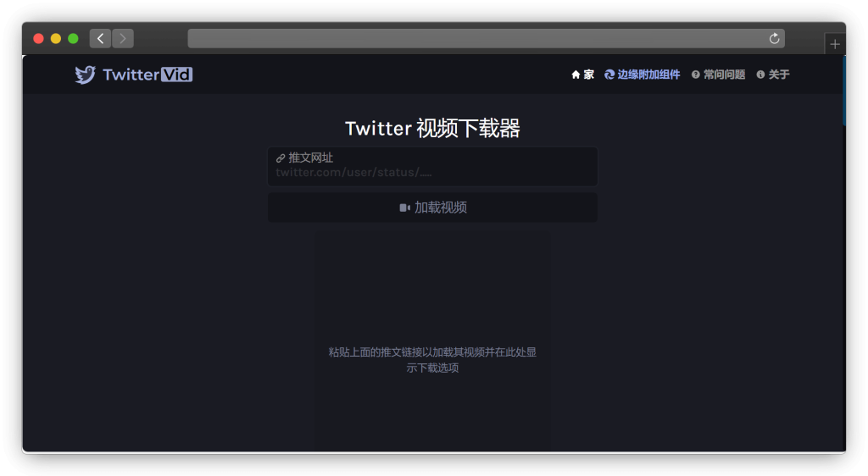Click the chain link icon beside 推文网址

[281, 158]
